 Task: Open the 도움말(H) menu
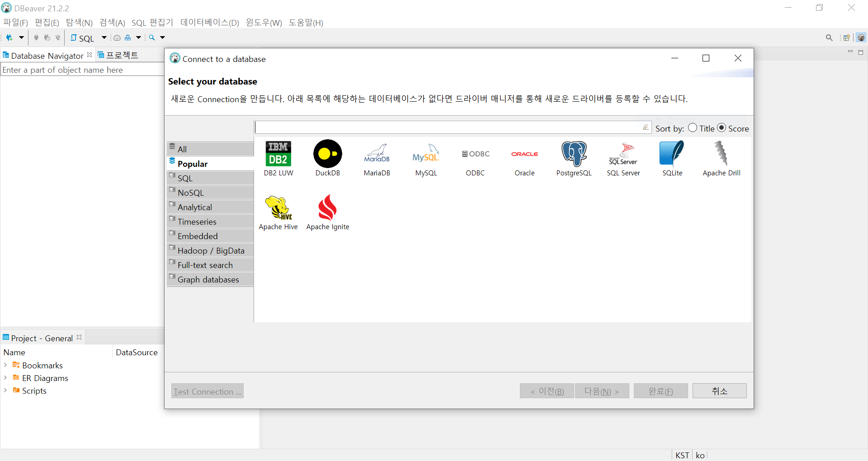pyautogui.click(x=306, y=23)
